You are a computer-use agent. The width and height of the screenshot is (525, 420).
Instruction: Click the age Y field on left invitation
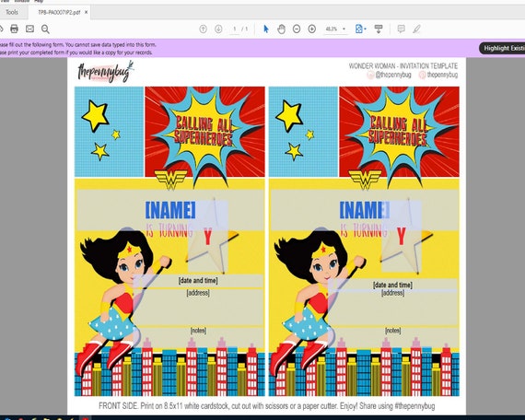(208, 237)
